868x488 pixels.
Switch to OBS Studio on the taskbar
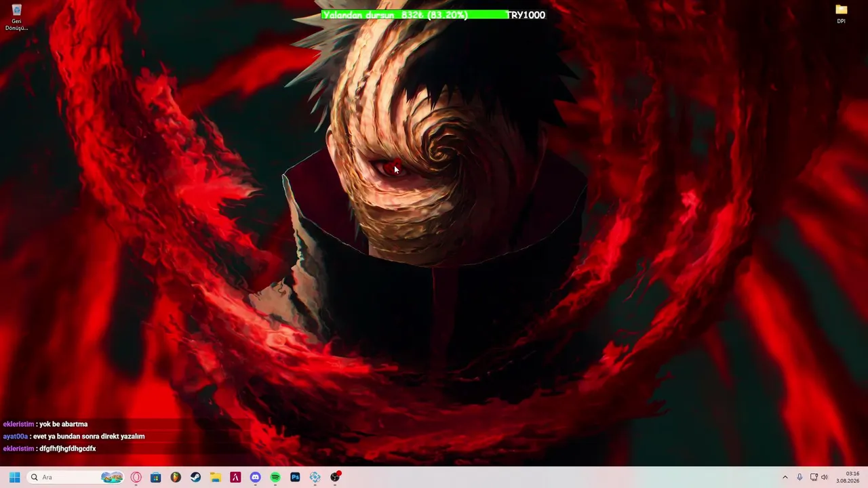[x=335, y=477]
